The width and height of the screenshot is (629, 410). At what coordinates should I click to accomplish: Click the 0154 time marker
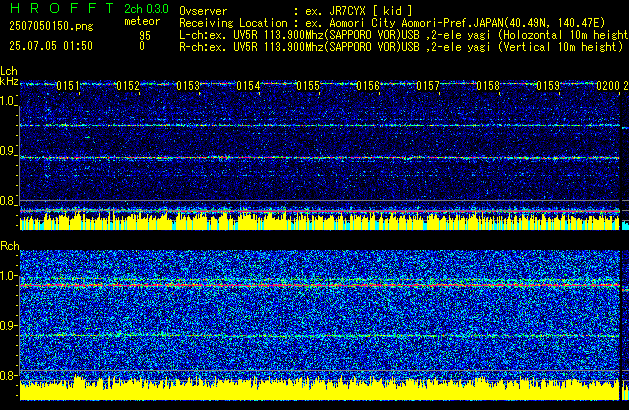[x=248, y=86]
